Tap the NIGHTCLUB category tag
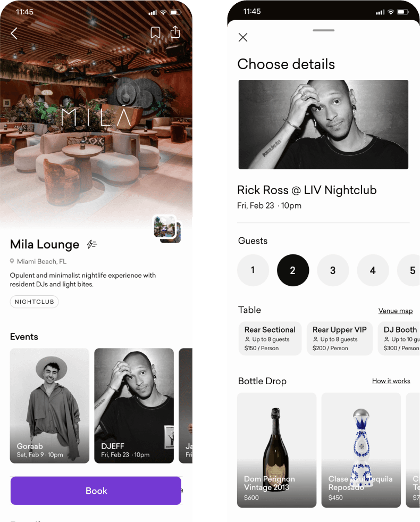 tap(34, 302)
